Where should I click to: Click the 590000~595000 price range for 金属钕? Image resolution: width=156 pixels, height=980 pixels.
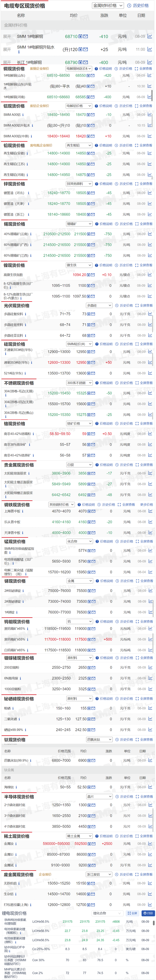[56, 844]
